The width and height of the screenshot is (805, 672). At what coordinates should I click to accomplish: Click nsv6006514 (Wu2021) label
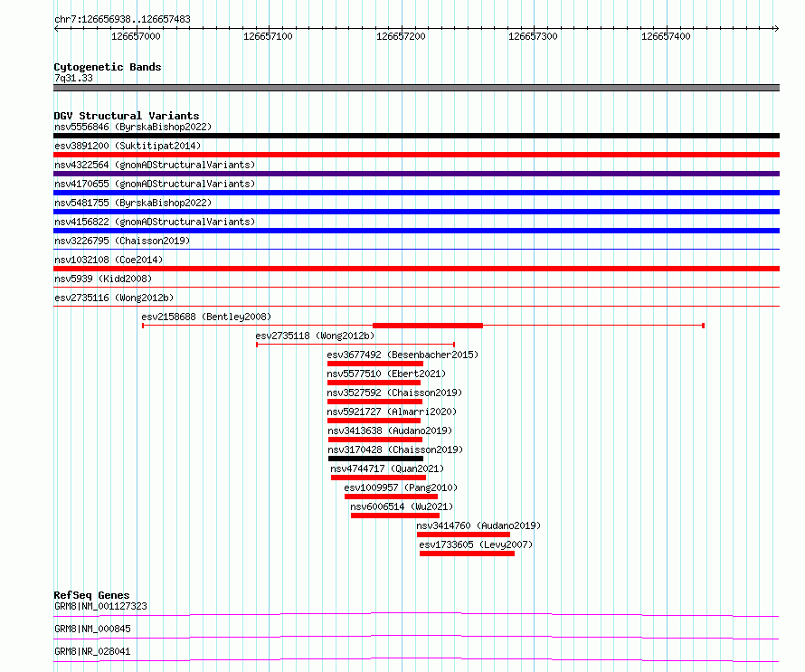402,506
